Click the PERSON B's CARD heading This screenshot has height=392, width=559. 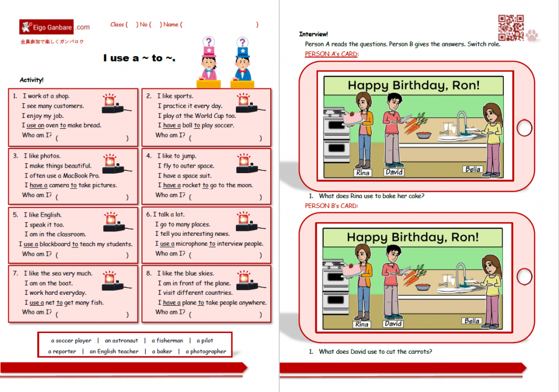331,205
